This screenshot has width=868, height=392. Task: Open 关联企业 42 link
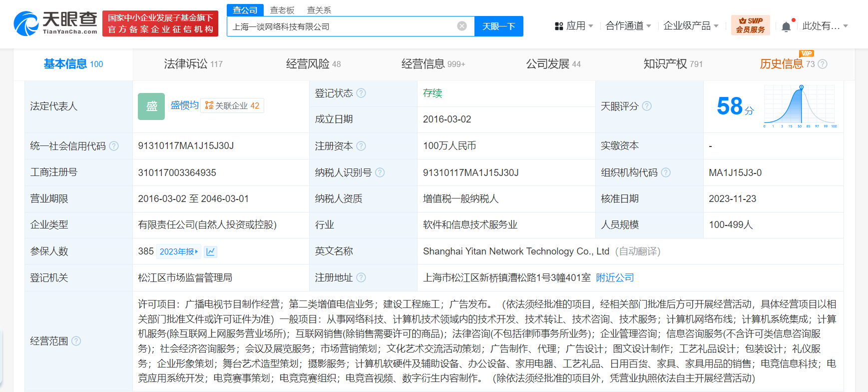tap(232, 105)
